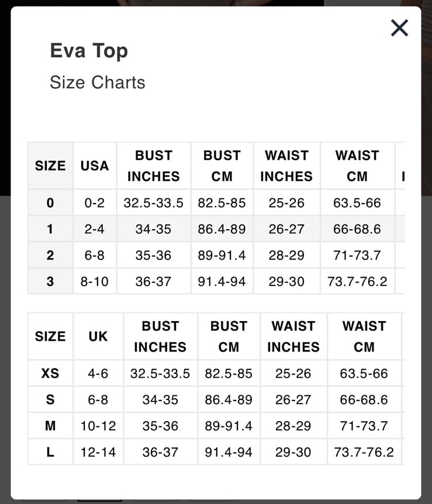Select the S row in UK table
Image resolution: width=432 pixels, height=504 pixels.
(x=216, y=399)
